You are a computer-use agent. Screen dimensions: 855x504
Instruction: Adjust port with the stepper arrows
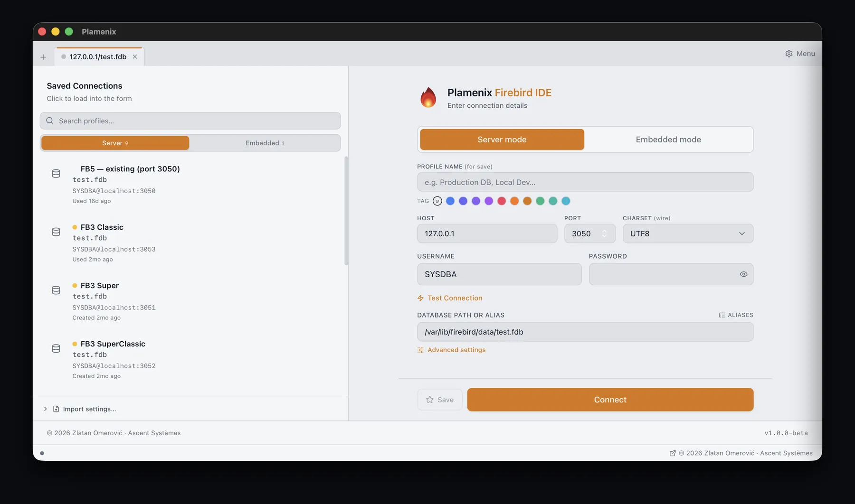[x=604, y=233]
